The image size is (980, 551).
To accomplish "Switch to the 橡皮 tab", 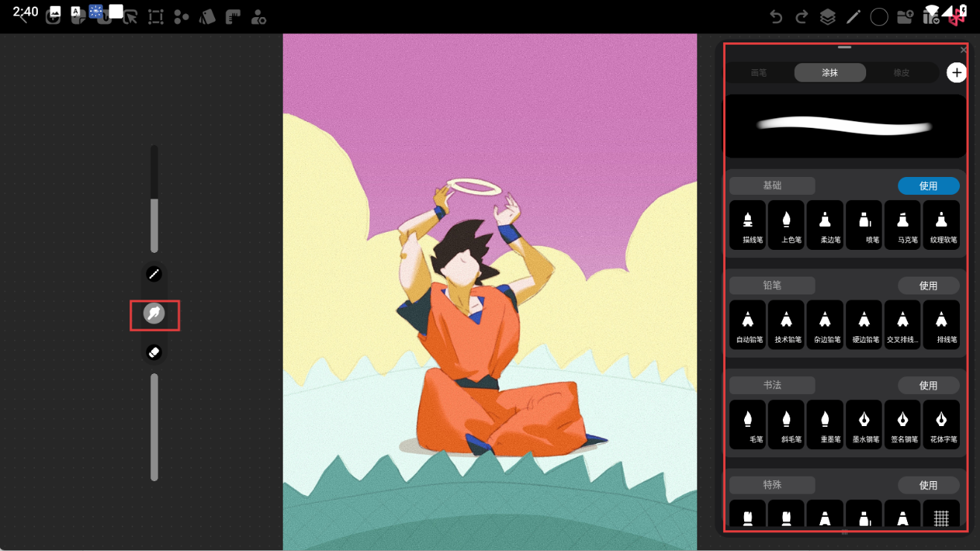I will pyautogui.click(x=902, y=73).
